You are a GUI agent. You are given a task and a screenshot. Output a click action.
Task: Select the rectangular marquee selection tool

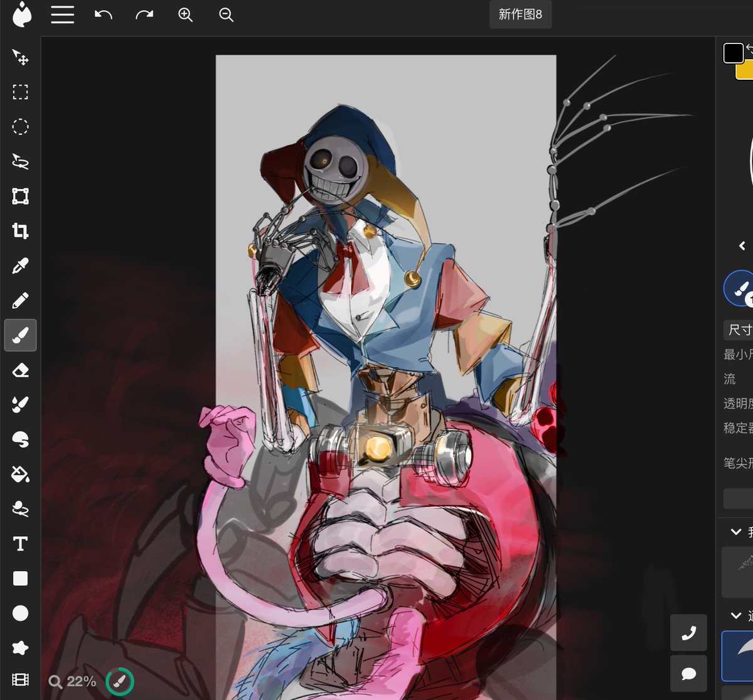point(20,92)
